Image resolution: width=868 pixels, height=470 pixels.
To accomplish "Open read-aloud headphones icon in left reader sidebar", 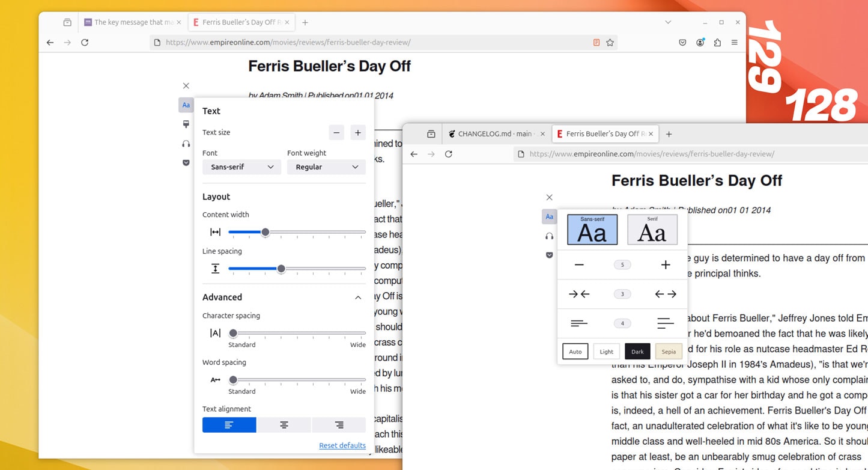I will [x=186, y=144].
